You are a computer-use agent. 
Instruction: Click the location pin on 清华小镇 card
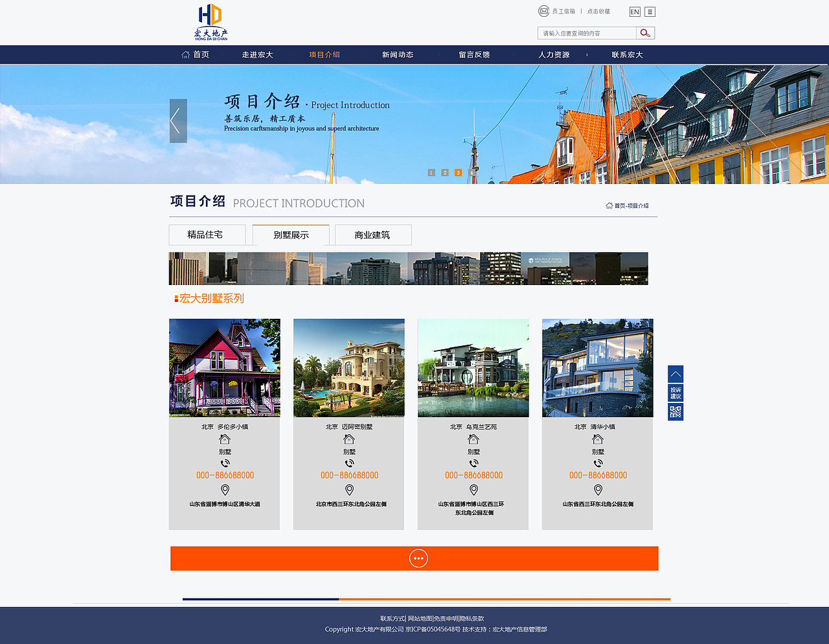tap(598, 490)
